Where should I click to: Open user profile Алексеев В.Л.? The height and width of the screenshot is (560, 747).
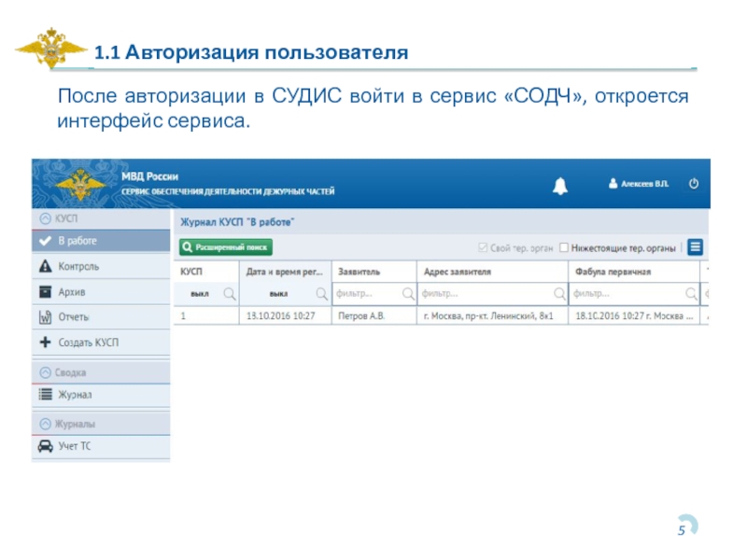639,183
